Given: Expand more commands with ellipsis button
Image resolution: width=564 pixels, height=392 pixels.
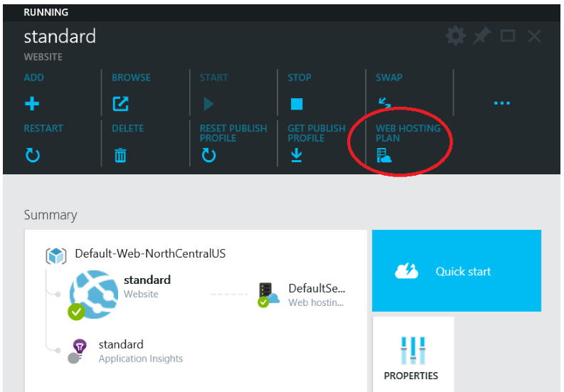Looking at the screenshot, I should [501, 104].
